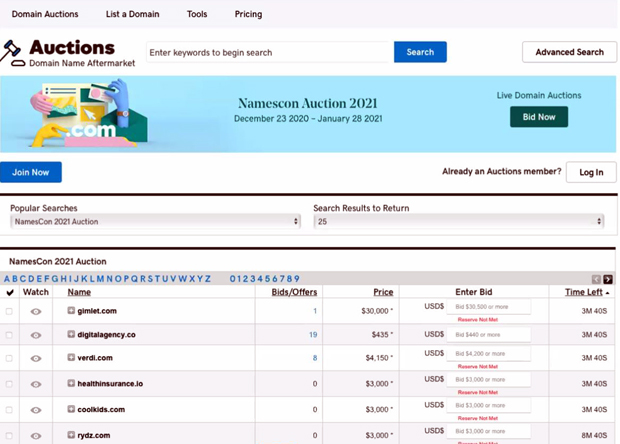Sort by Price column header
Viewport: 620px width, 444px height.
(383, 292)
